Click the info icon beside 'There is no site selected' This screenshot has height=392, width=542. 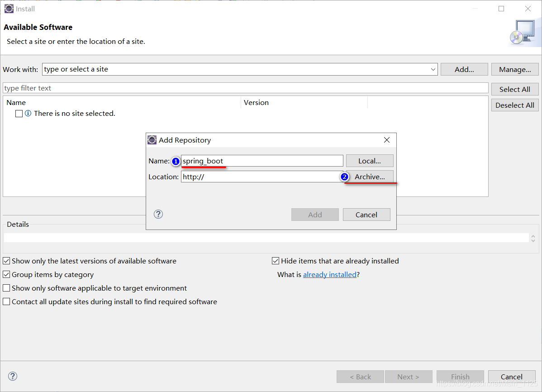click(x=28, y=113)
